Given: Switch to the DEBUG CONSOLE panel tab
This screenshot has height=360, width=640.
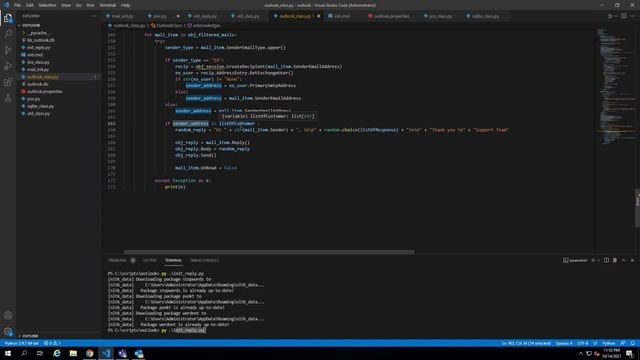Looking at the screenshot, I should pos(204,260).
